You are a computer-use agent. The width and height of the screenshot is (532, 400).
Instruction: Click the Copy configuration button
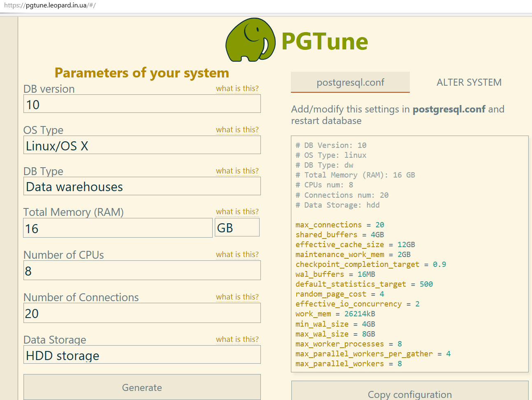pos(410,391)
